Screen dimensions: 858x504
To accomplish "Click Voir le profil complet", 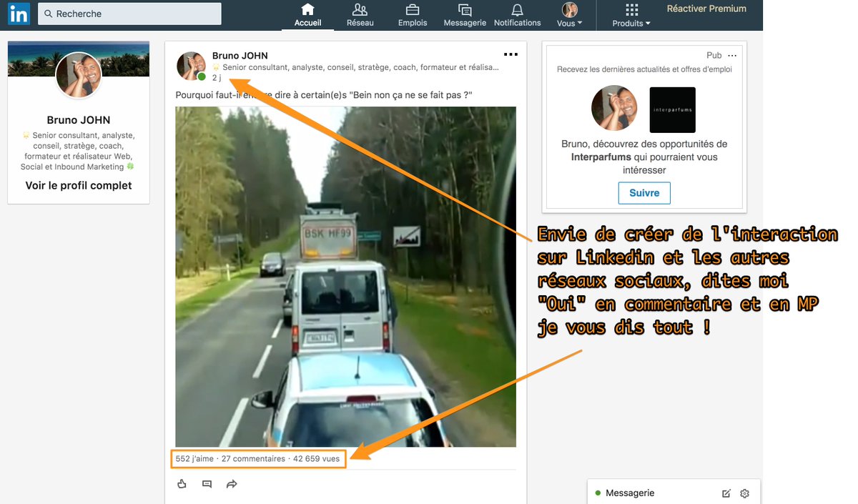I will [x=79, y=185].
